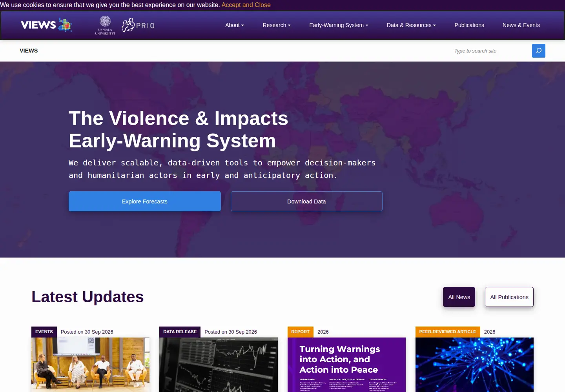Expand the Early-Warning System dropdown
565x392 pixels.
[339, 25]
